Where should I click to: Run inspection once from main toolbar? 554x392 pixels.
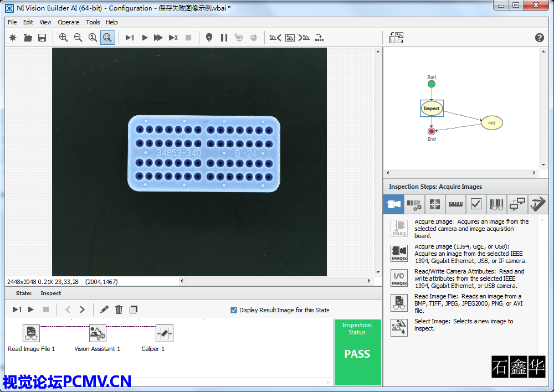[x=130, y=38]
